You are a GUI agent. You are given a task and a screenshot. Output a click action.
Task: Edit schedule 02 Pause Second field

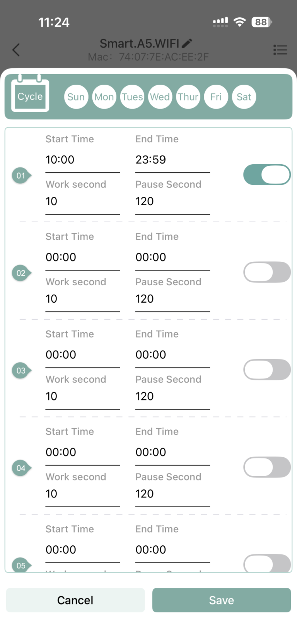point(172,299)
